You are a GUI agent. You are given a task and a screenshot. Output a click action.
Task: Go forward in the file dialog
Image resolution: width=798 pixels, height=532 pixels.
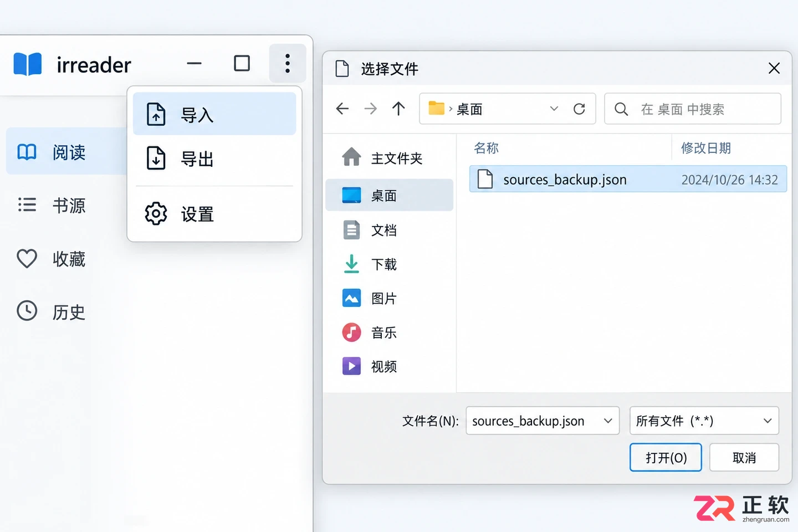370,109
